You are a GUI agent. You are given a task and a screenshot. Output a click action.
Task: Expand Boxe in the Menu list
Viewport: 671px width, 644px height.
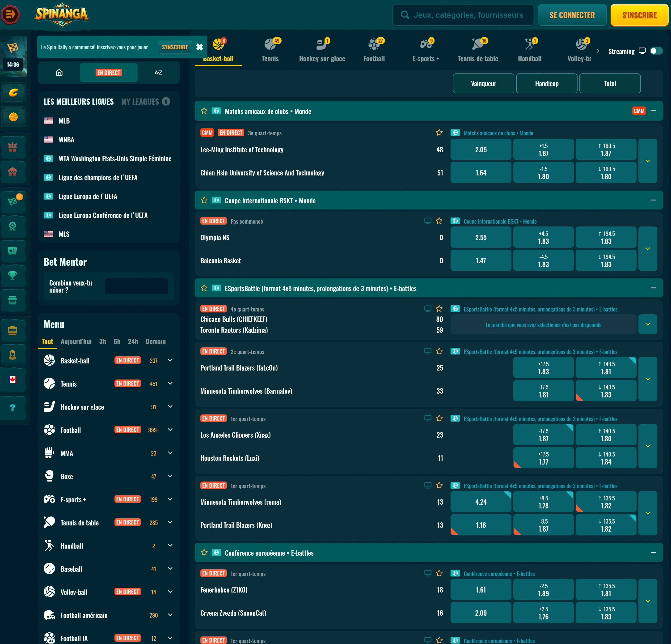[170, 476]
